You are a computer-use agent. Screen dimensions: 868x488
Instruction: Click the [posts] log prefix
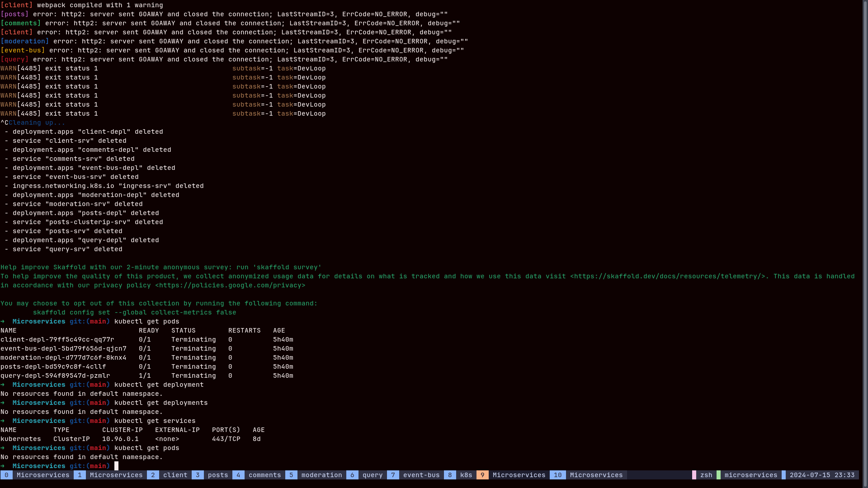[x=14, y=14]
